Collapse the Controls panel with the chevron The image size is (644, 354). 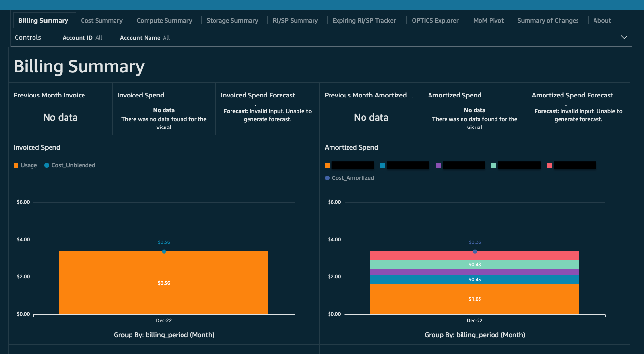(624, 37)
